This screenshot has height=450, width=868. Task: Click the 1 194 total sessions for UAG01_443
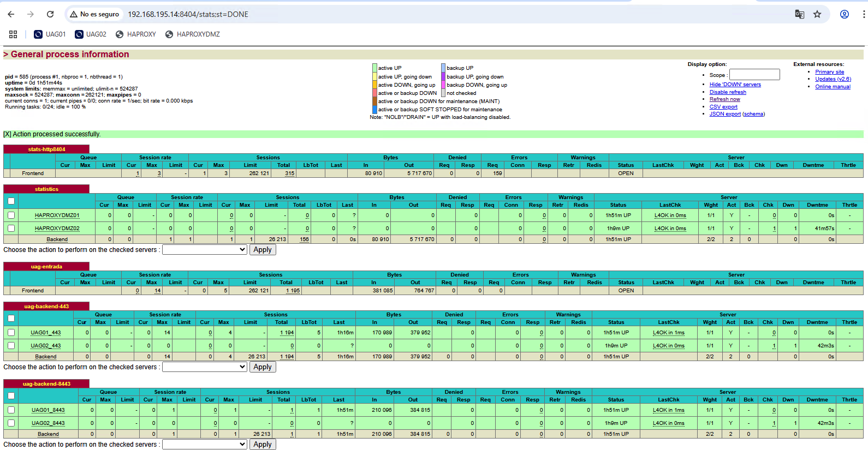287,333
